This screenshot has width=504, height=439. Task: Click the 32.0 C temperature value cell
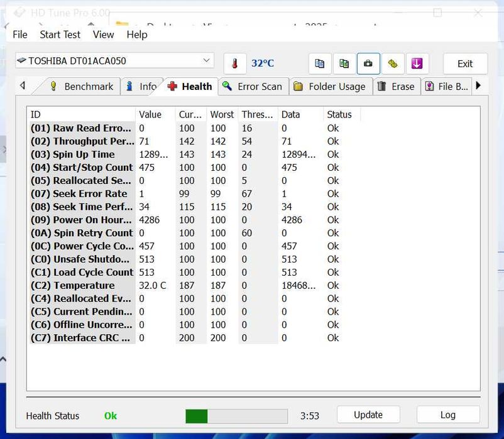coord(152,286)
